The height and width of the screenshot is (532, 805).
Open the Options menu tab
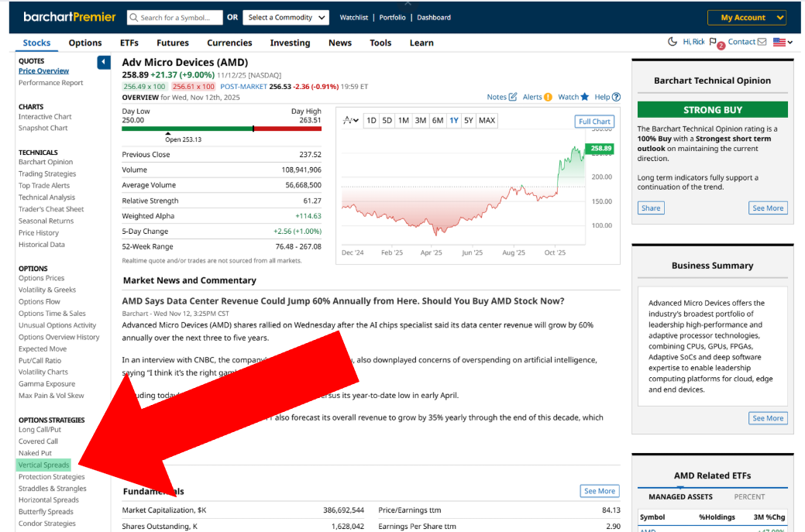coord(85,43)
